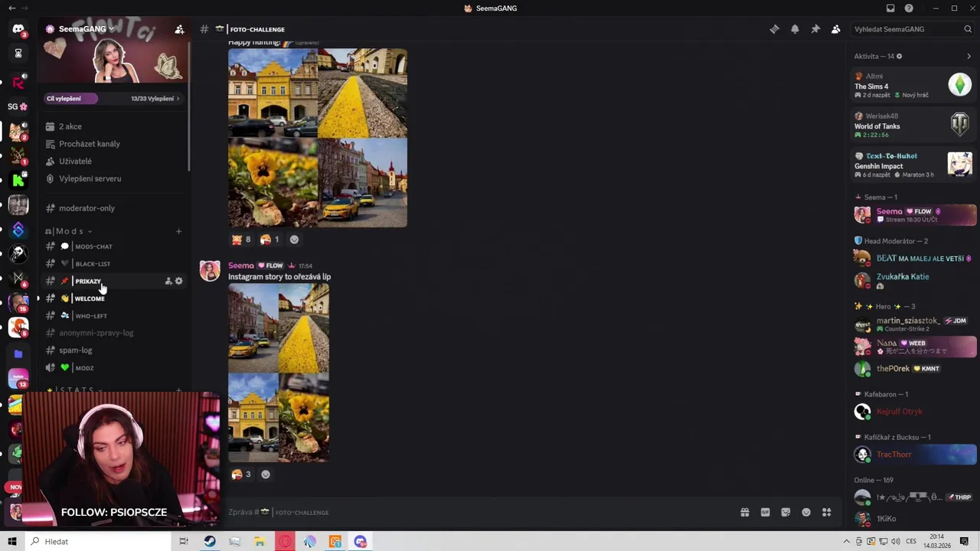Open World of Tanks activity card

913,125
